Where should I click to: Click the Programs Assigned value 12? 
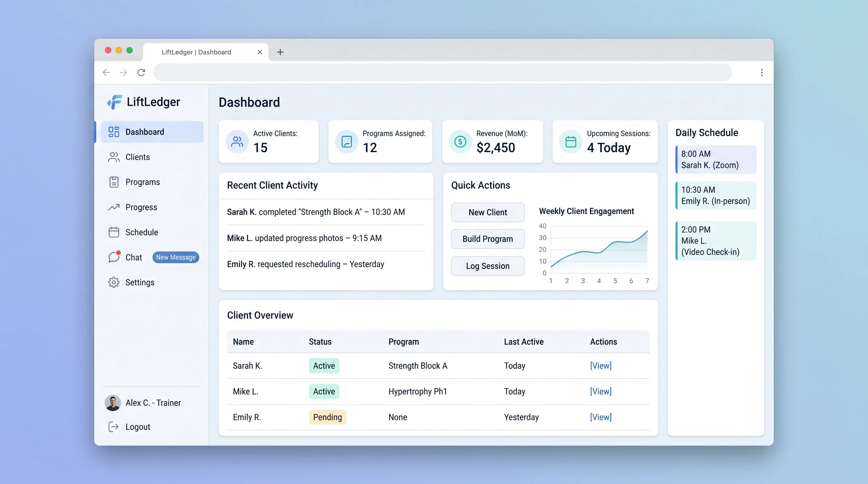point(370,148)
